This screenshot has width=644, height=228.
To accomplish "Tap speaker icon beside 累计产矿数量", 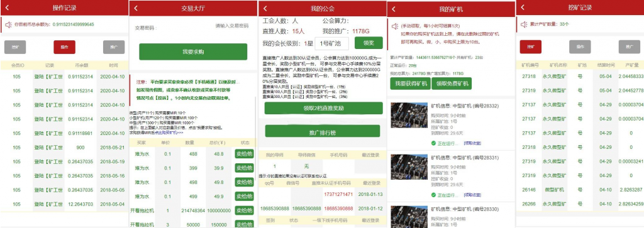I will [x=524, y=24].
